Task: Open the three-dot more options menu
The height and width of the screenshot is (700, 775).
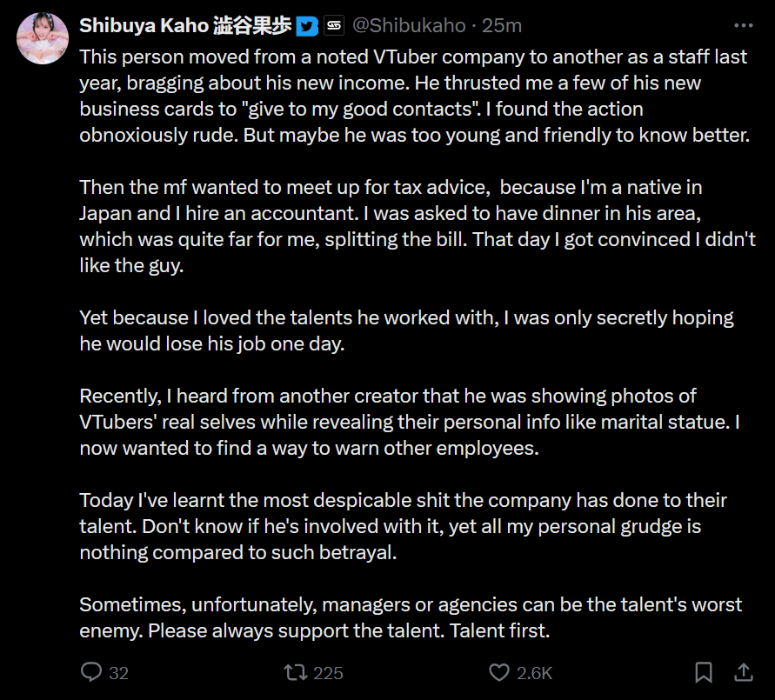Action: pos(744,25)
